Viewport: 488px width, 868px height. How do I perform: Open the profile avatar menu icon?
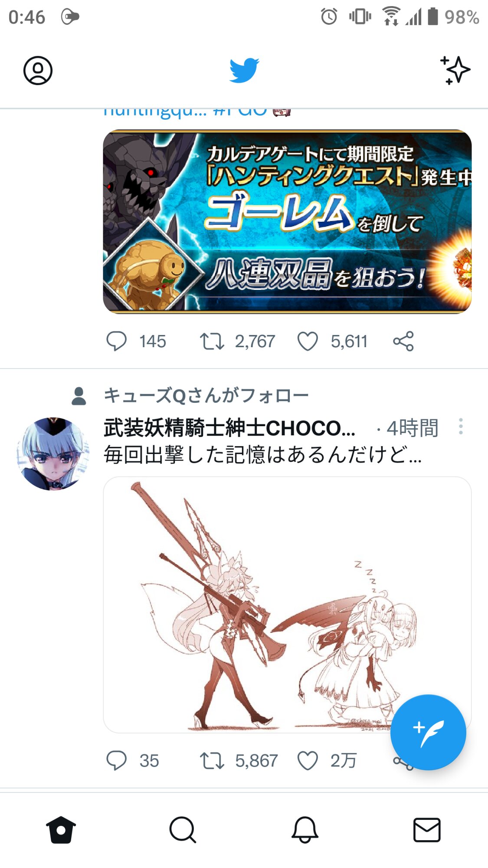(x=38, y=70)
